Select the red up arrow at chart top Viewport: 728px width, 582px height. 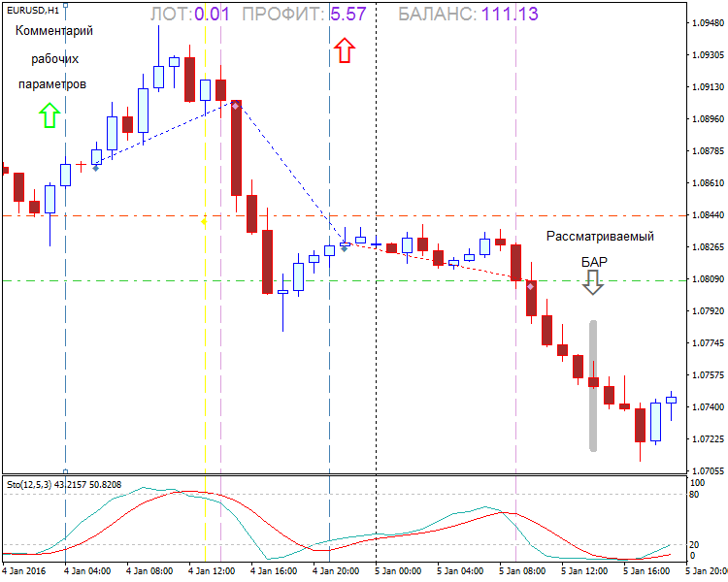(x=344, y=50)
